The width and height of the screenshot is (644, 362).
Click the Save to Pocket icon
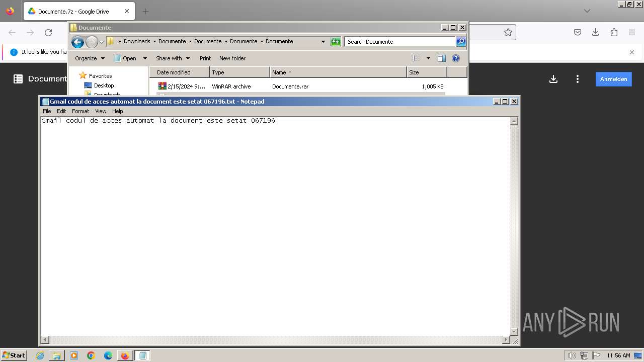click(x=578, y=32)
